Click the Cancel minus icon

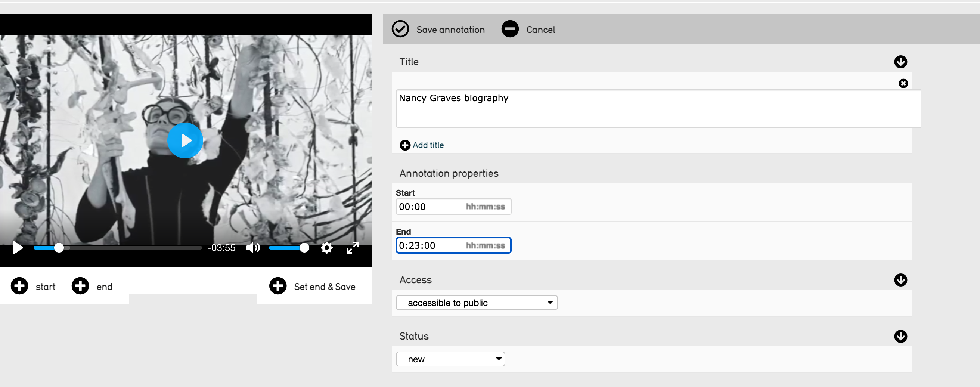(510, 29)
